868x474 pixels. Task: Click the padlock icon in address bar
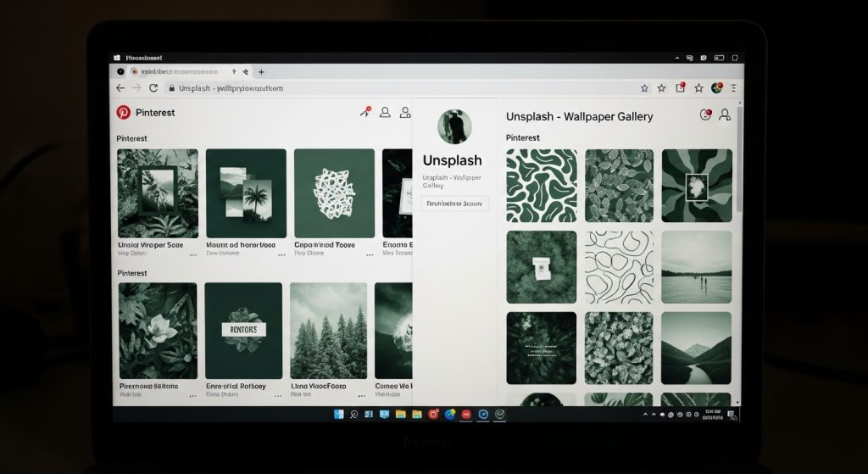[x=171, y=88]
